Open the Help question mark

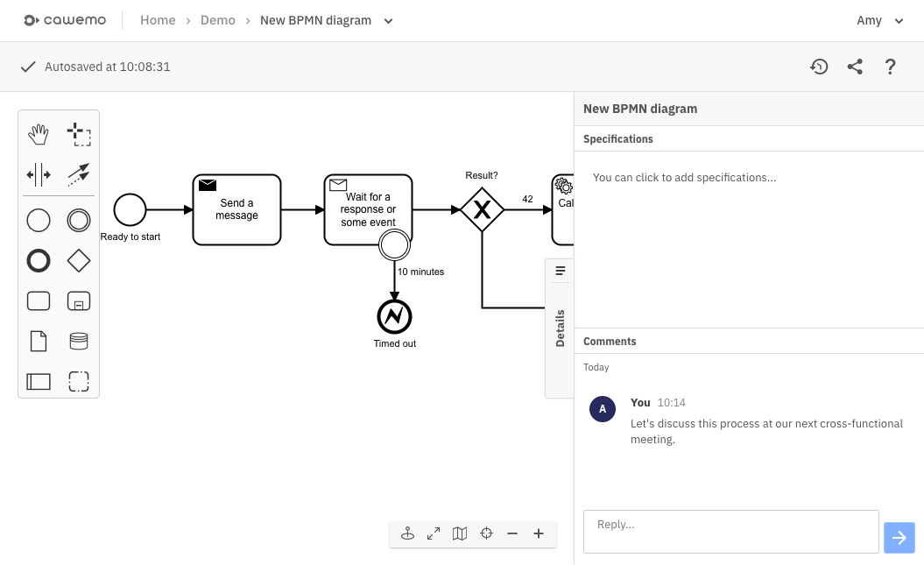[x=891, y=67]
